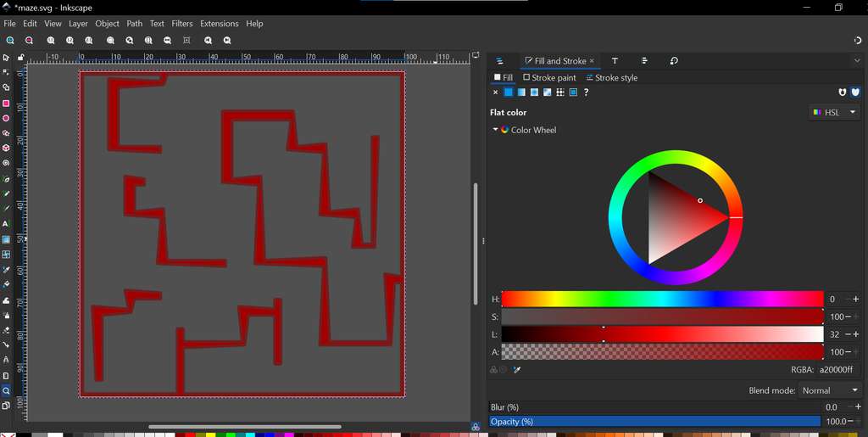Select the Rectangle tool
The image size is (868, 437).
[x=6, y=104]
